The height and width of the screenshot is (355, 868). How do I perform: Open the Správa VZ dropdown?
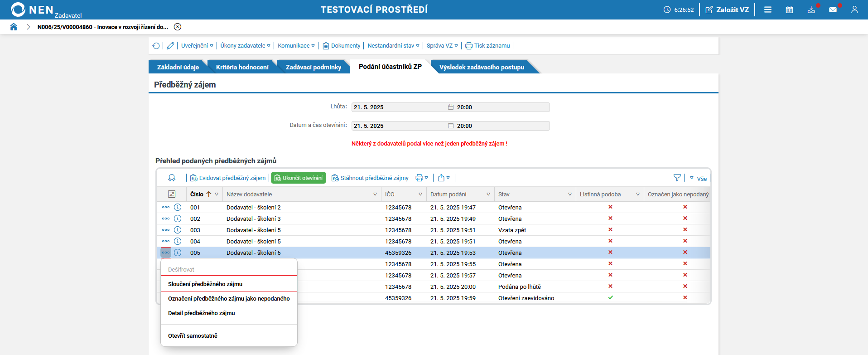(442, 46)
